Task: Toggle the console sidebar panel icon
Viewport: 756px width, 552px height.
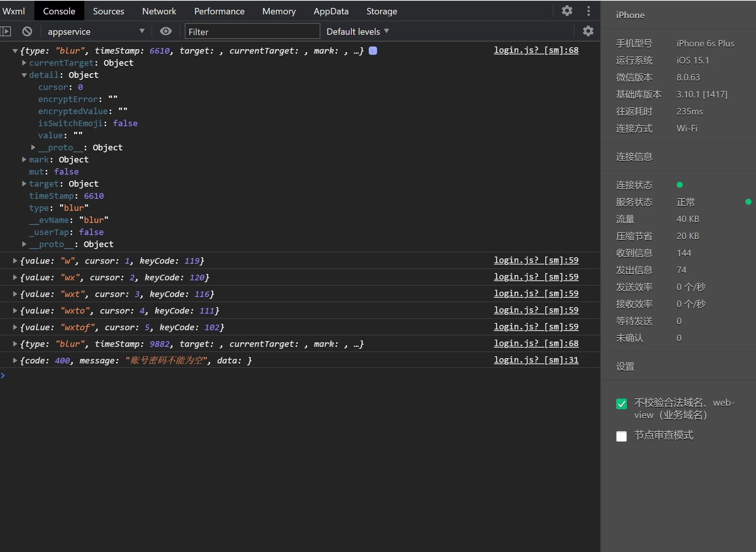Action: [6, 31]
